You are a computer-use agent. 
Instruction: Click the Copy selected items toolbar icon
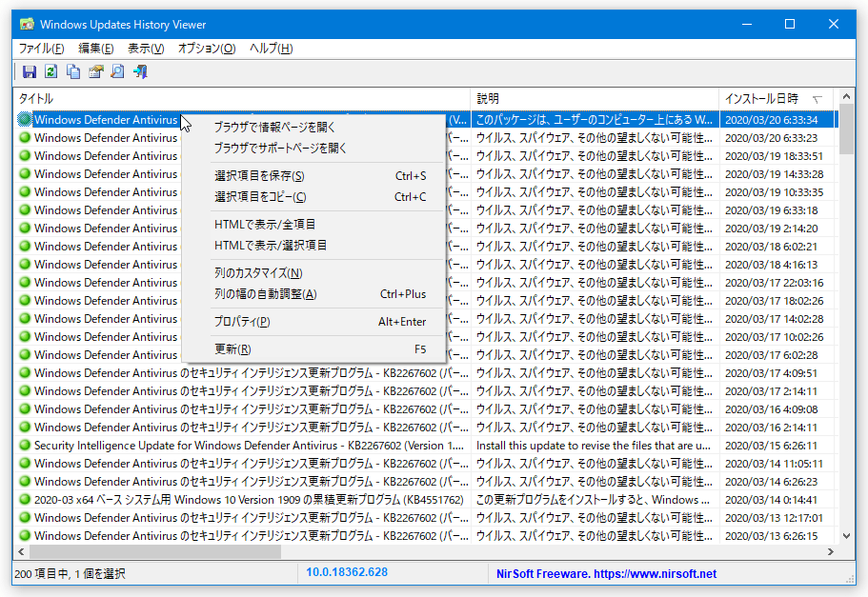(x=73, y=71)
